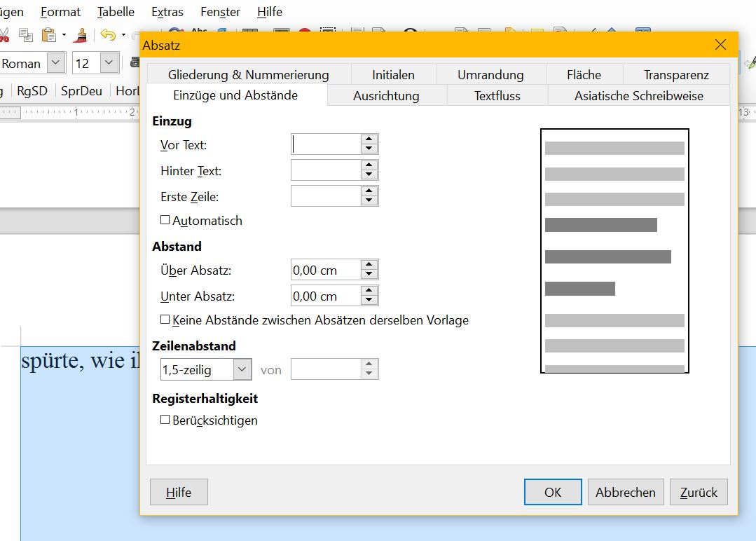Click the Paste clipboard icon

pos(48,34)
